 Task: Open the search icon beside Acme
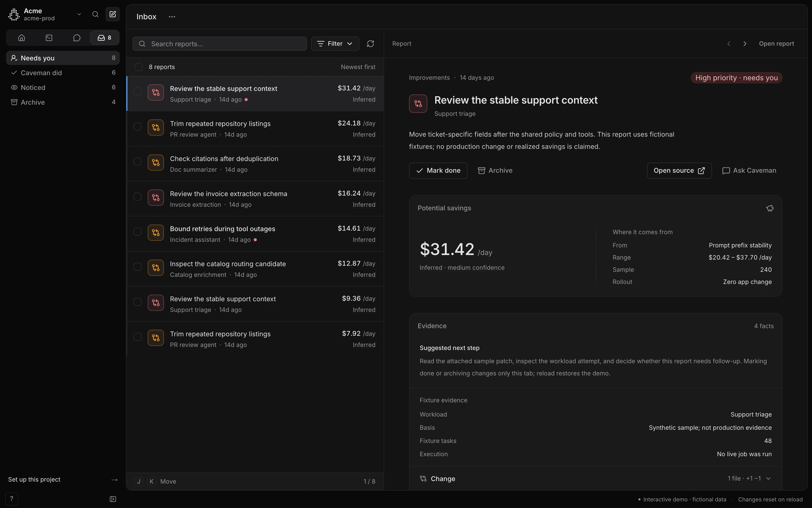coord(95,14)
